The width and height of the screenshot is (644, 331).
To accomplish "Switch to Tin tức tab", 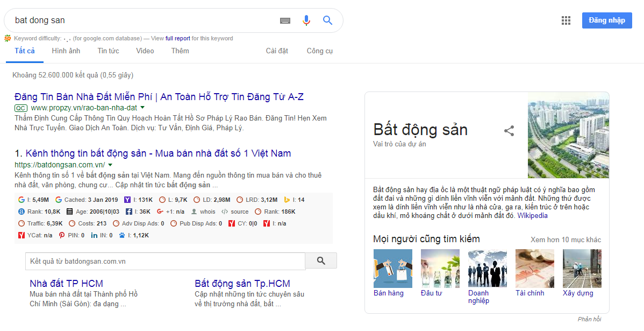I will pyautogui.click(x=108, y=51).
